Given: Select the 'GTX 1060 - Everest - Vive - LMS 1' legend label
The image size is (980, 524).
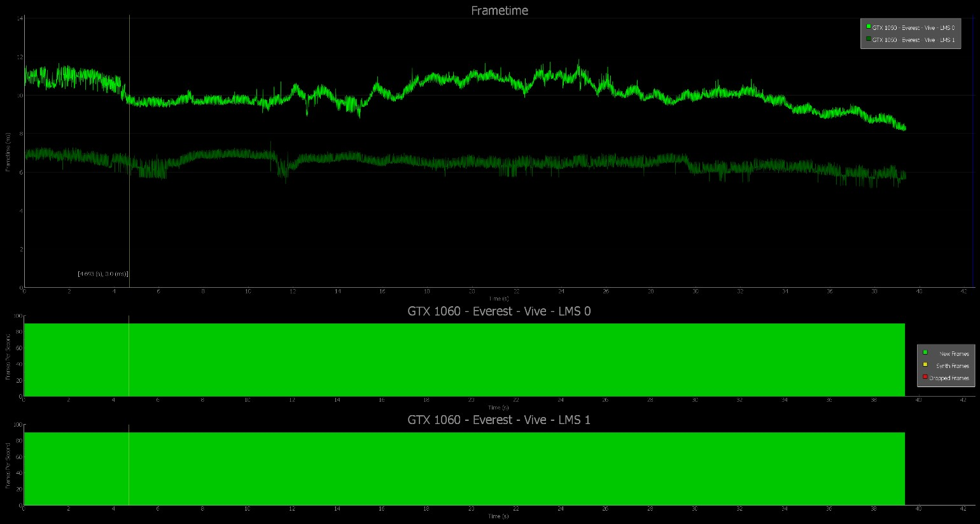Looking at the screenshot, I should pos(913,40).
